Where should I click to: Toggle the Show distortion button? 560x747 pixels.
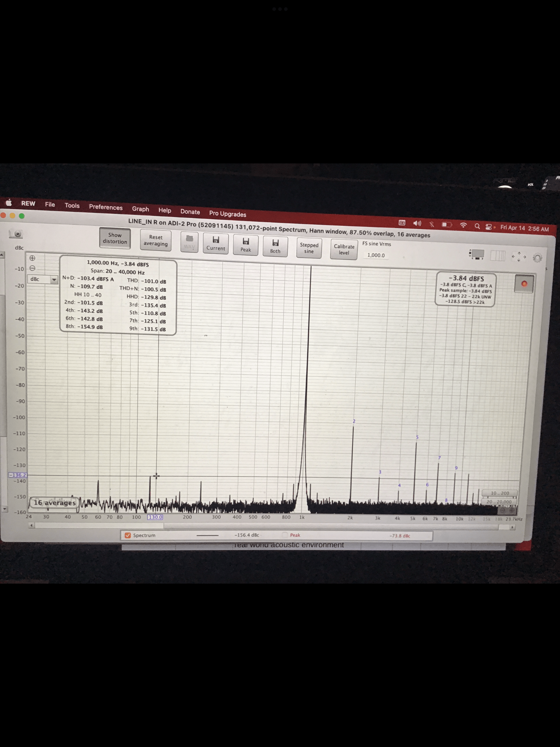pyautogui.click(x=115, y=238)
